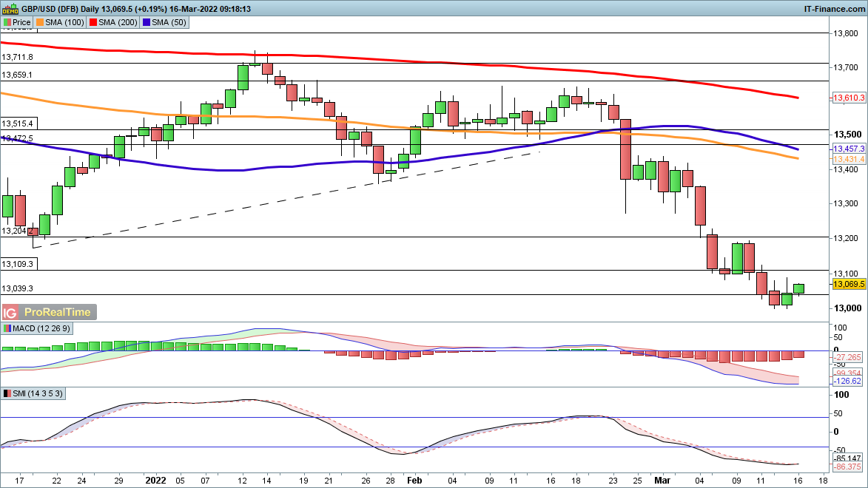Click the orange SMA 100 value tag 13,431.4
Screen dimensions: 868x488
849,160
